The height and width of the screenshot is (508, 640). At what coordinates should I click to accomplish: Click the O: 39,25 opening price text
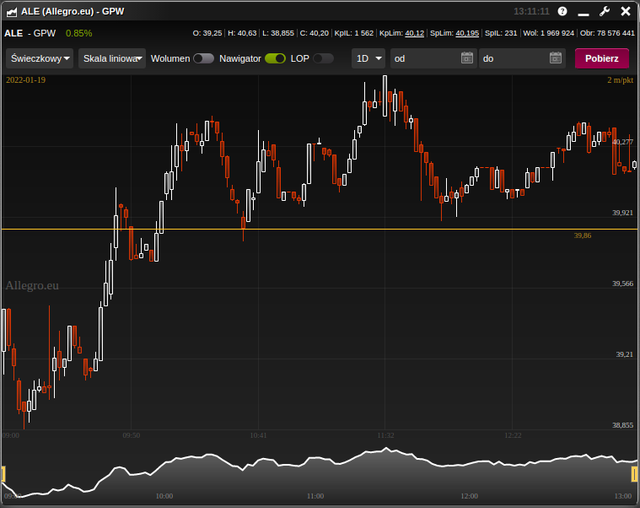point(207,33)
